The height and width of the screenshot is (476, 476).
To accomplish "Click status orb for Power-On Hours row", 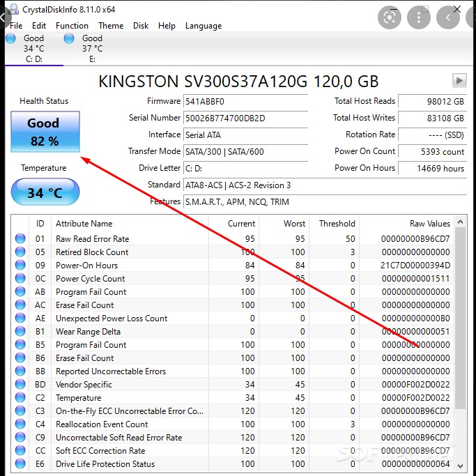I will tap(20, 265).
